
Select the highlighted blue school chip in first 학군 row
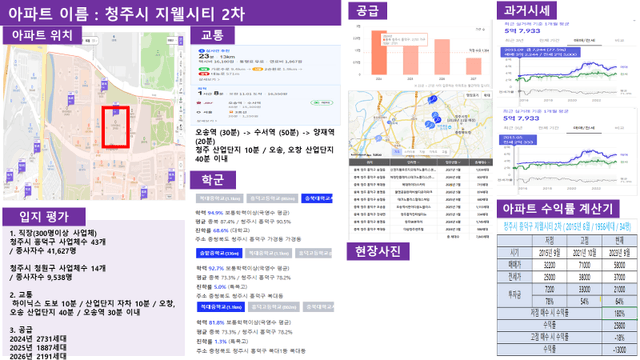pos(317,198)
